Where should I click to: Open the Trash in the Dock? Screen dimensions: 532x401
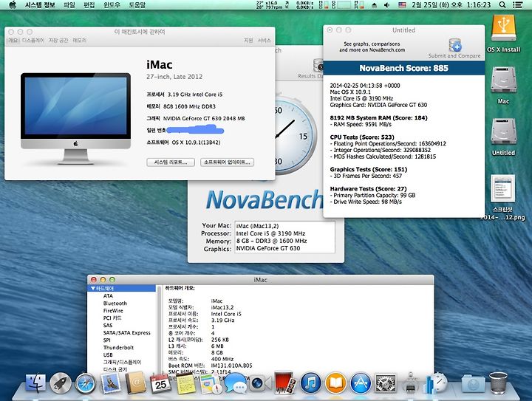tap(498, 383)
